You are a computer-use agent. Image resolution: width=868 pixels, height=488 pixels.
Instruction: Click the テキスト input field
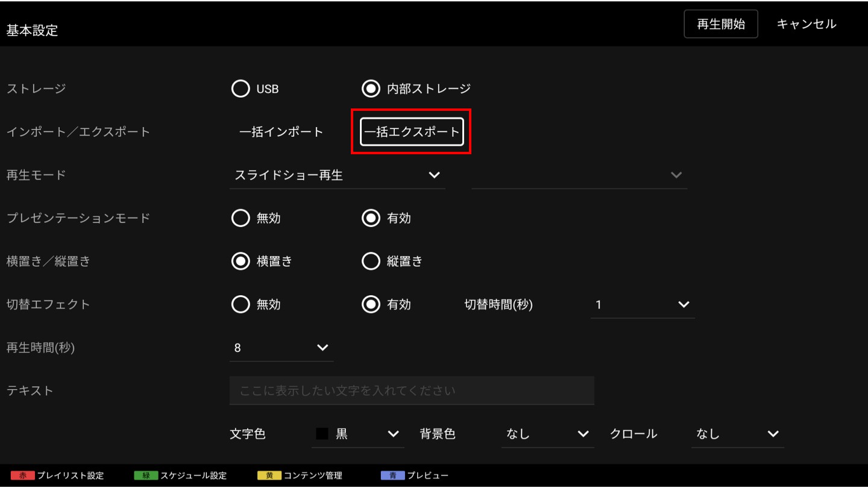coord(412,391)
